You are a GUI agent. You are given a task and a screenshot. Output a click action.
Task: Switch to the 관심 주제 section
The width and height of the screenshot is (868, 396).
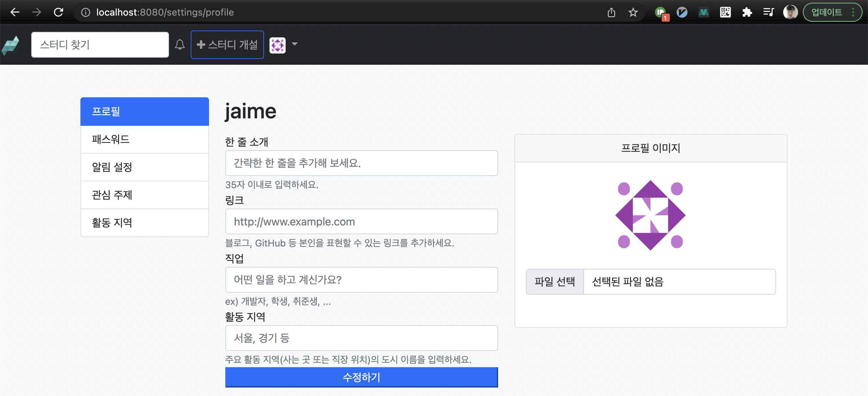point(145,195)
